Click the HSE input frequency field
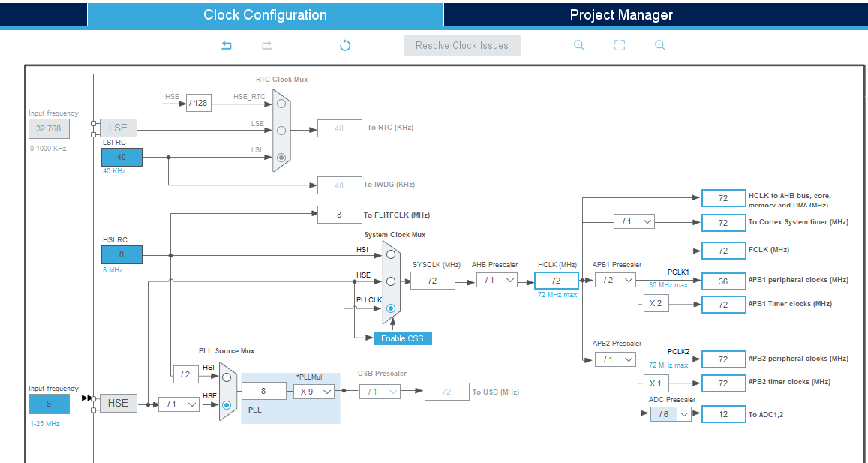The height and width of the screenshot is (463, 868). (50, 404)
